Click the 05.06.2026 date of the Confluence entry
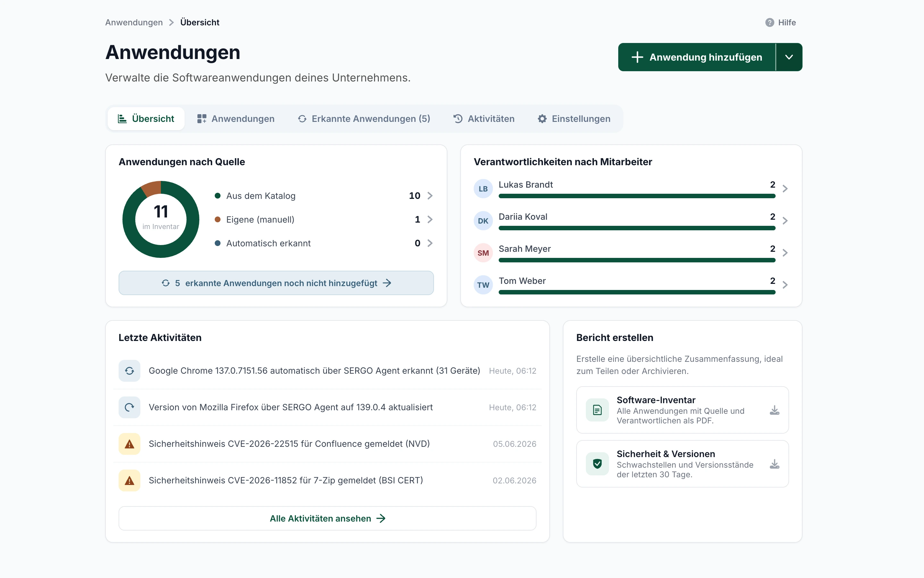 [x=514, y=444]
